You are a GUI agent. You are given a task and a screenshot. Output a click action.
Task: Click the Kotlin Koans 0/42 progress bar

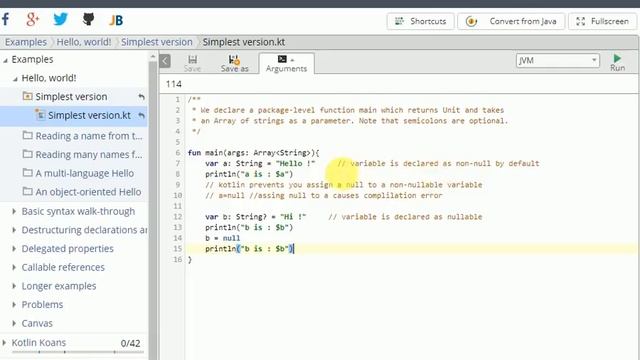[x=77, y=351]
